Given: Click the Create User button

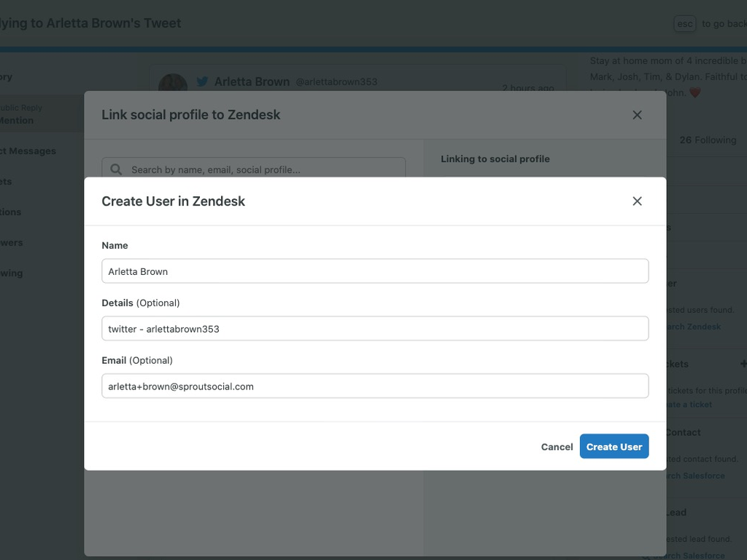Looking at the screenshot, I should (x=614, y=446).
